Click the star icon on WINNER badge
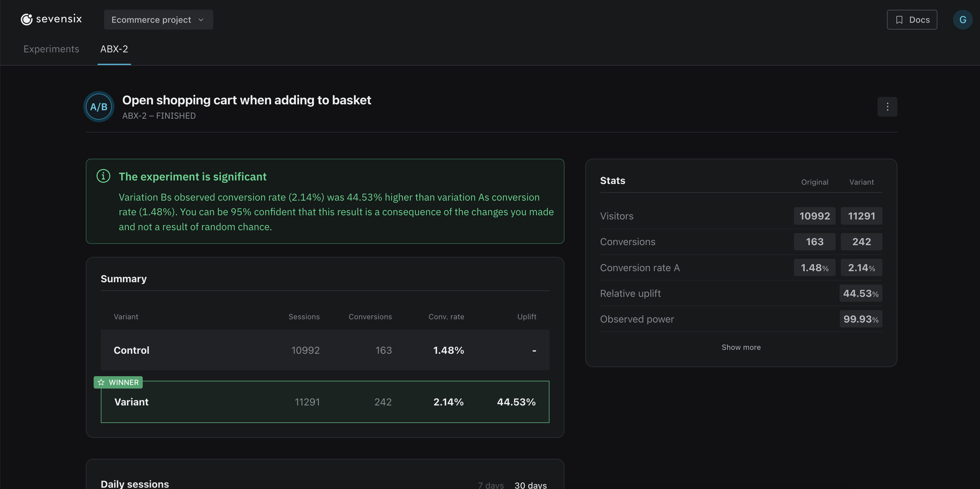Image resolution: width=980 pixels, height=489 pixels. coord(101,382)
